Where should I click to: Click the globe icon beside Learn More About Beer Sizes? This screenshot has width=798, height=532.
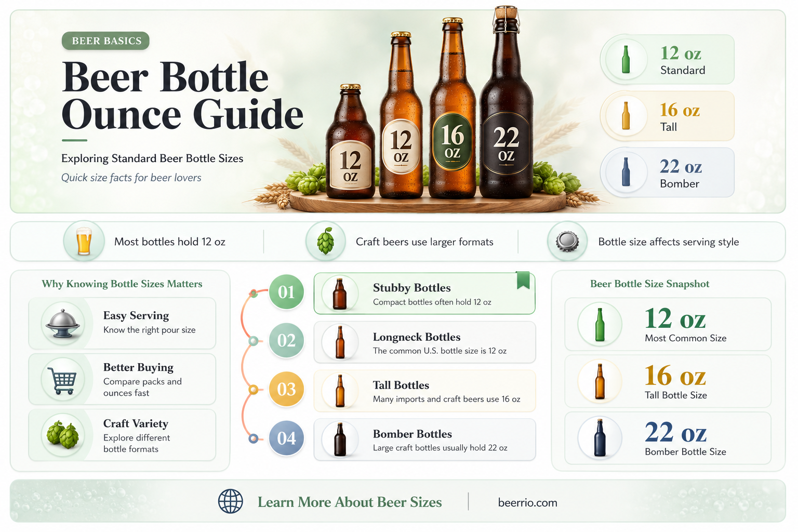(x=230, y=502)
